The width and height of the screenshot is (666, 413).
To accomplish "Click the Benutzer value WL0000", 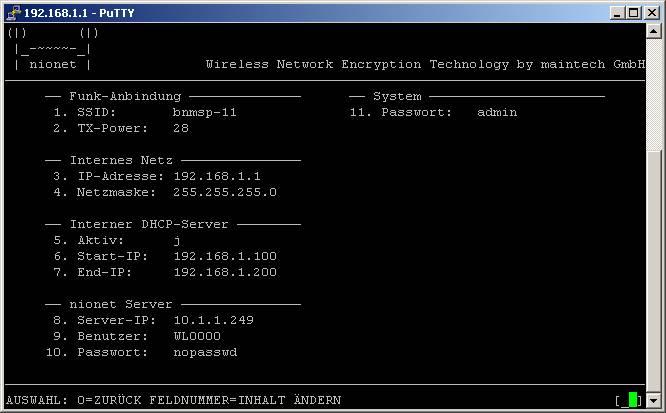I will [197, 337].
